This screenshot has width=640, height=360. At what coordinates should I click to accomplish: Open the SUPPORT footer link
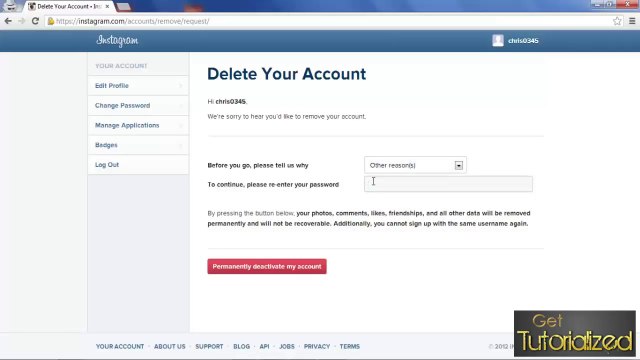(x=209, y=347)
